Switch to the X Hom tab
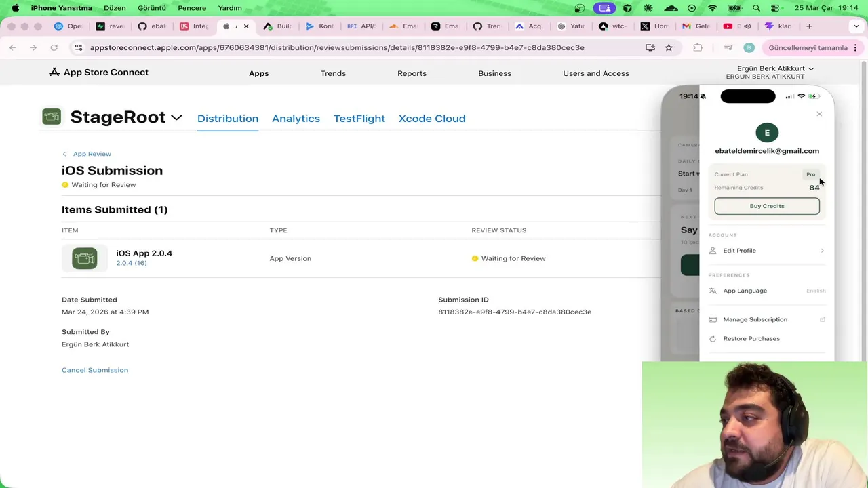The width and height of the screenshot is (868, 488). 654,26
